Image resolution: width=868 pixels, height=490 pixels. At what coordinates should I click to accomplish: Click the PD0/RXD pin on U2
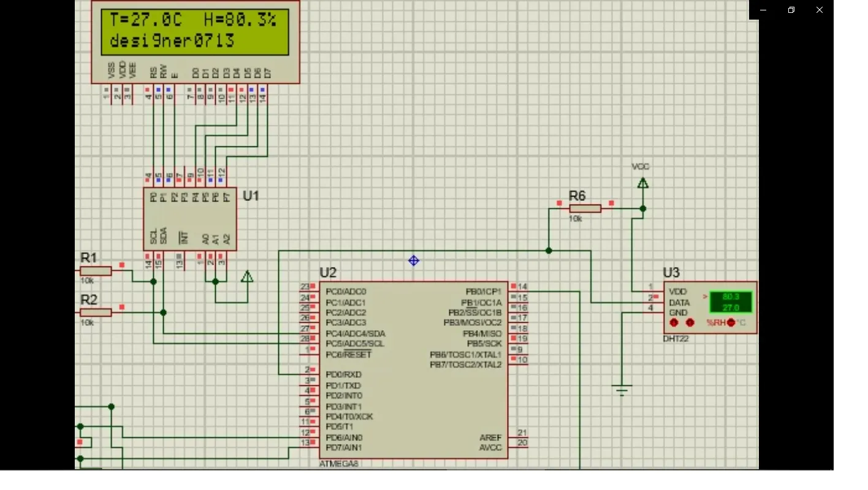point(343,374)
